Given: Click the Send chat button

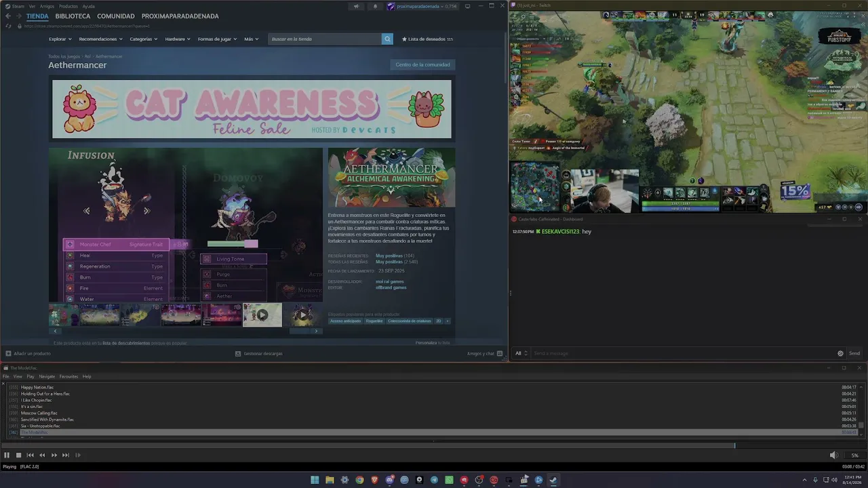Looking at the screenshot, I should point(854,353).
